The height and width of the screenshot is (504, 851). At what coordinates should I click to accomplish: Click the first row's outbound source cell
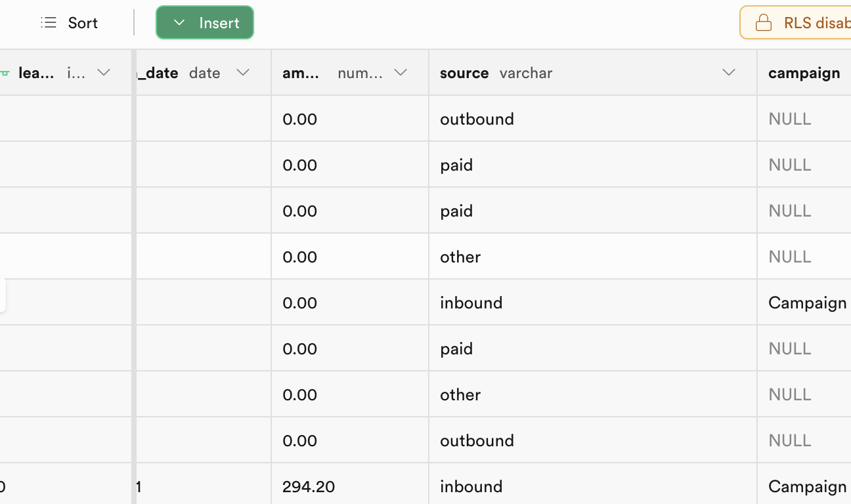click(x=592, y=119)
